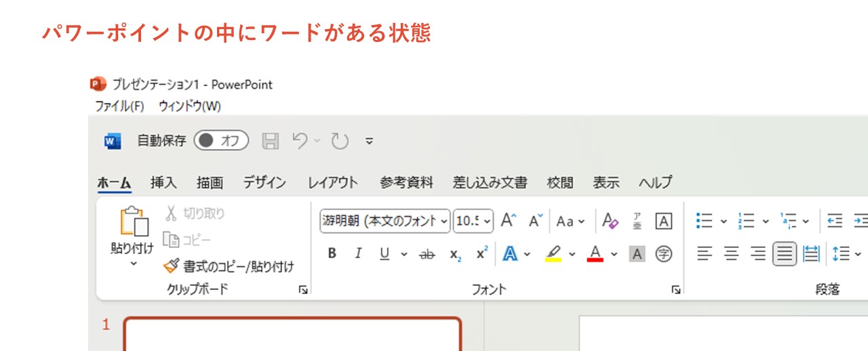Viewport: 868px width, 351px height.
Task: Switch to the 表示 tab
Action: (606, 182)
